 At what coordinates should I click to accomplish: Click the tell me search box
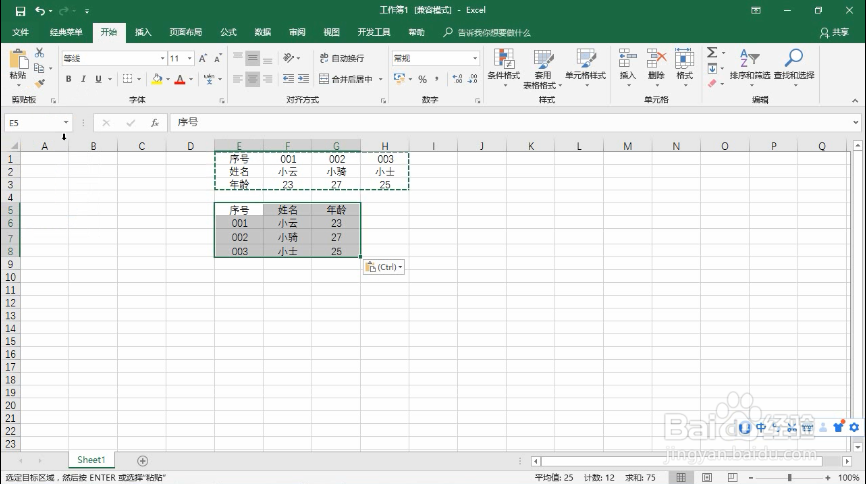pyautogui.click(x=487, y=33)
